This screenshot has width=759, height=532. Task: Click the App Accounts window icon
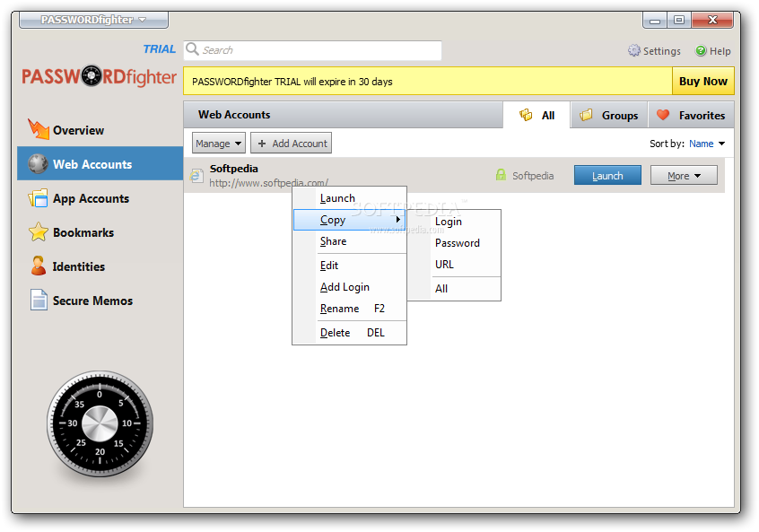[x=38, y=198]
